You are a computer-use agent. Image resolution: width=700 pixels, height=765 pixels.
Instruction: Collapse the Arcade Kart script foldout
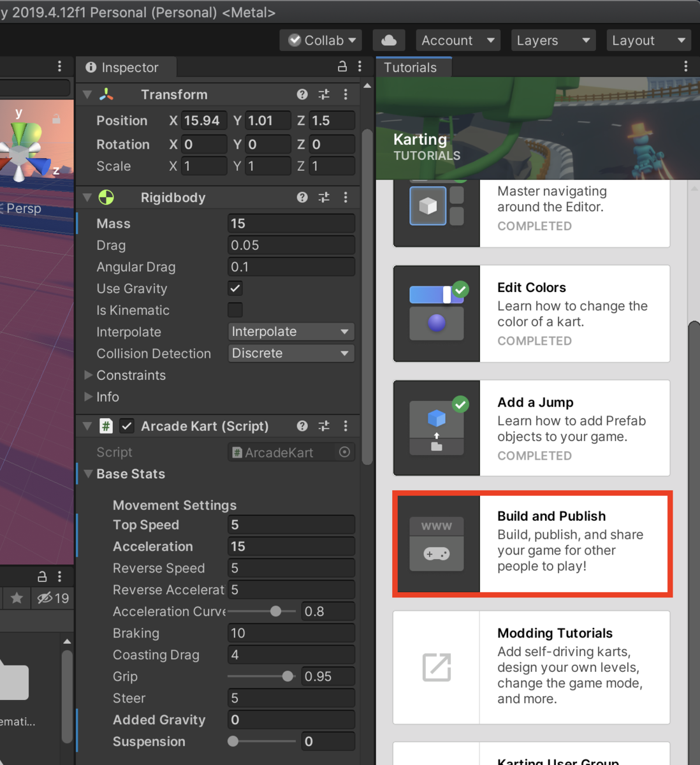[87, 426]
